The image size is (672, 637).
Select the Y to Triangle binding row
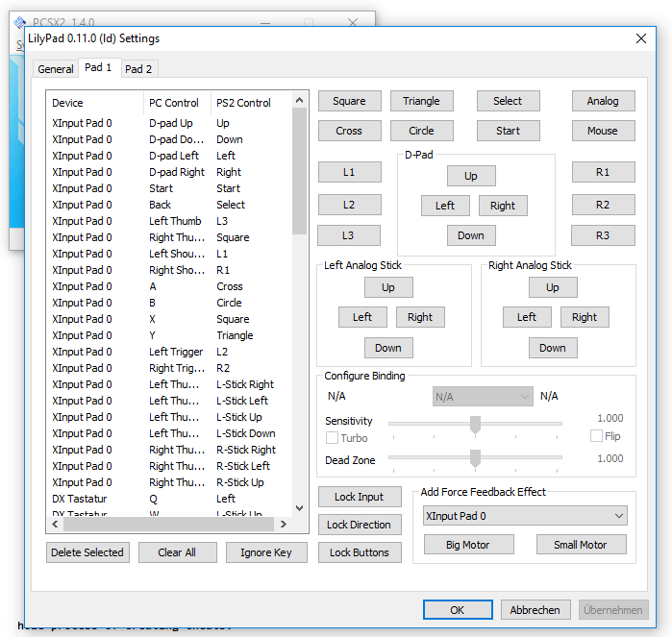click(169, 335)
